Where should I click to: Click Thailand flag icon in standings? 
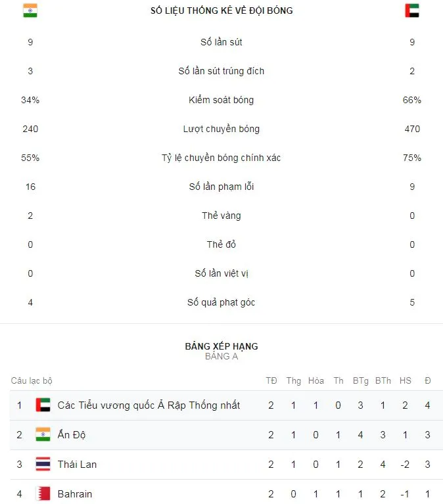[x=43, y=465]
